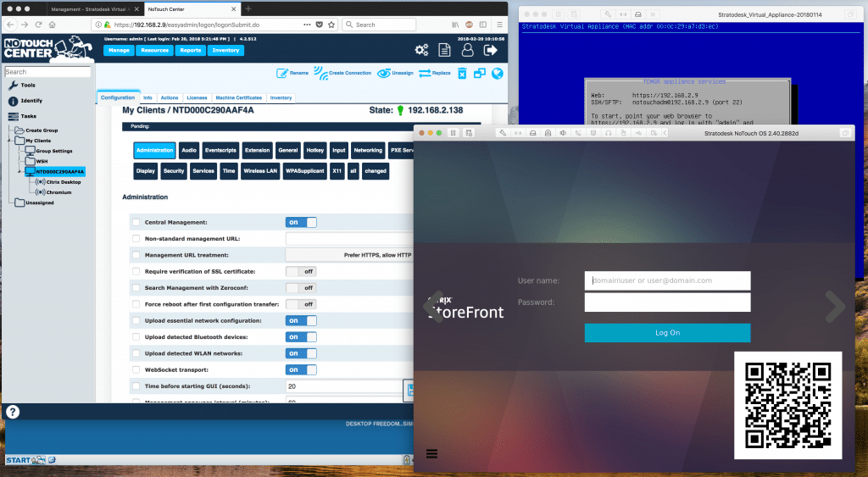Screen dimensions: 868x477
Task: Click the help question mark icon
Action: [13, 412]
